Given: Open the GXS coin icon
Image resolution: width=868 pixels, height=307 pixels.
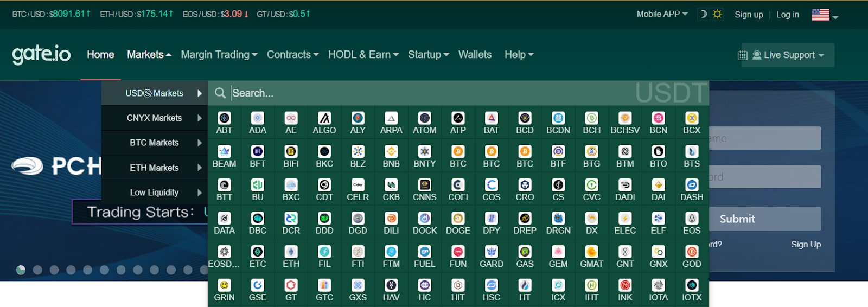Looking at the screenshot, I should [358, 285].
